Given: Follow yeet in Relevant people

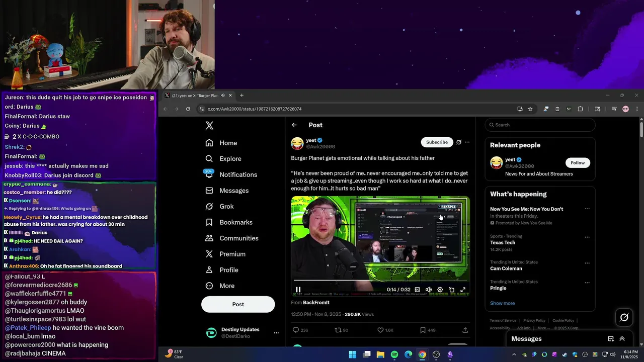Looking at the screenshot, I should (x=578, y=163).
